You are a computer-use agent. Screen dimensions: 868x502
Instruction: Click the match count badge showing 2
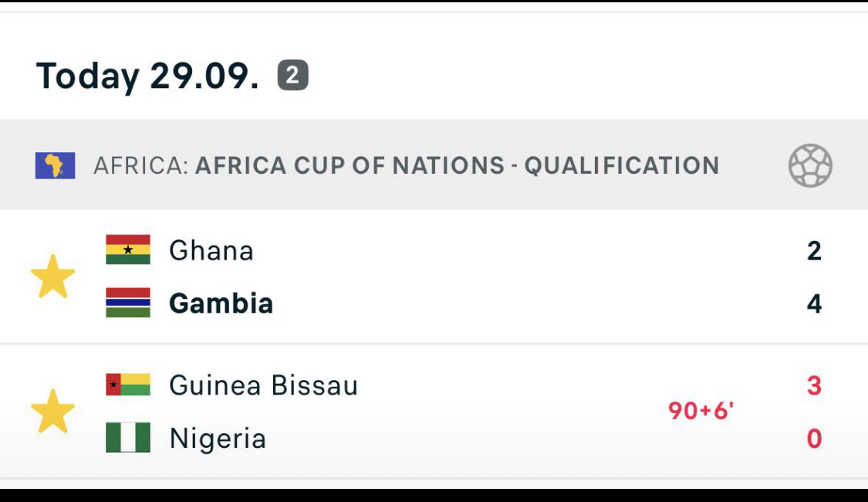[293, 75]
